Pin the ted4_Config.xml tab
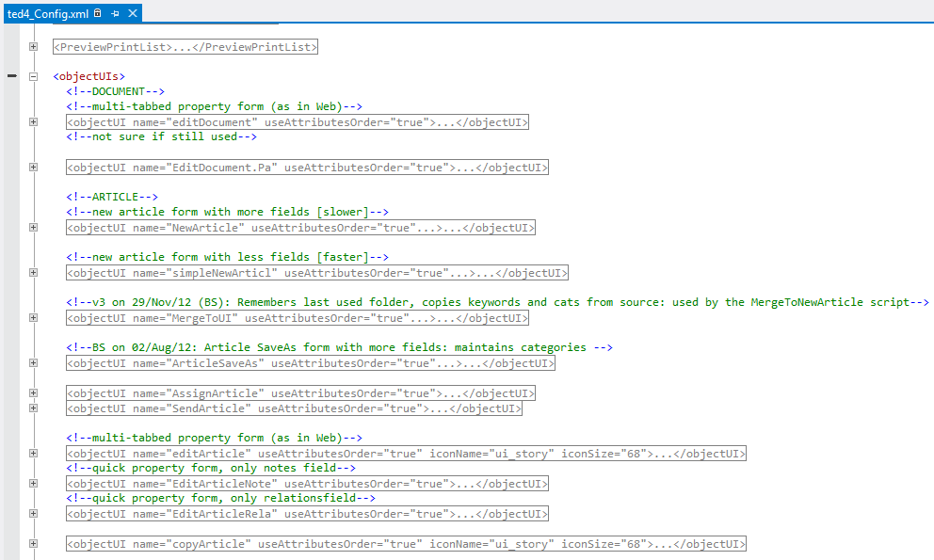The image size is (934, 560). pos(115,13)
